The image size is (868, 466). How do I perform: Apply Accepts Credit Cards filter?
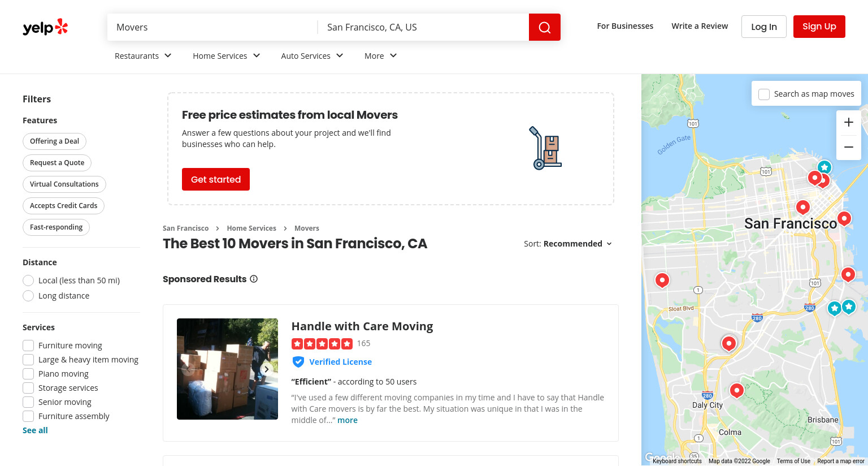pyautogui.click(x=63, y=206)
